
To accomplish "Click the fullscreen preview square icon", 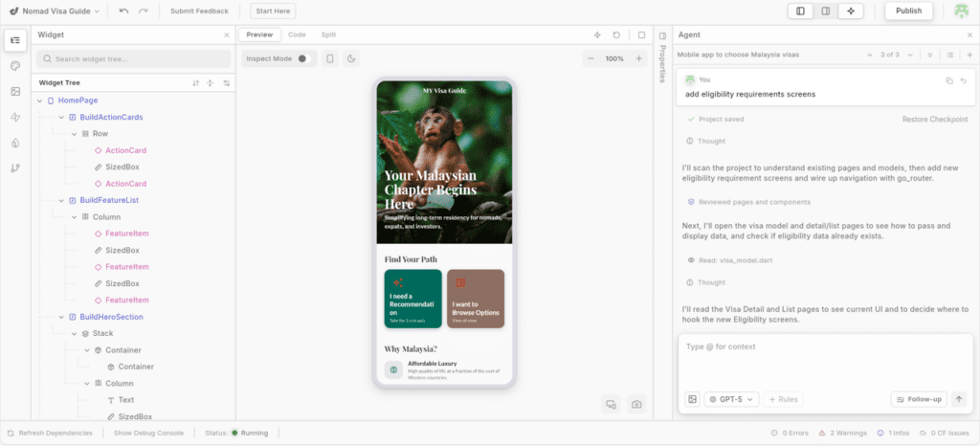I will [641, 35].
